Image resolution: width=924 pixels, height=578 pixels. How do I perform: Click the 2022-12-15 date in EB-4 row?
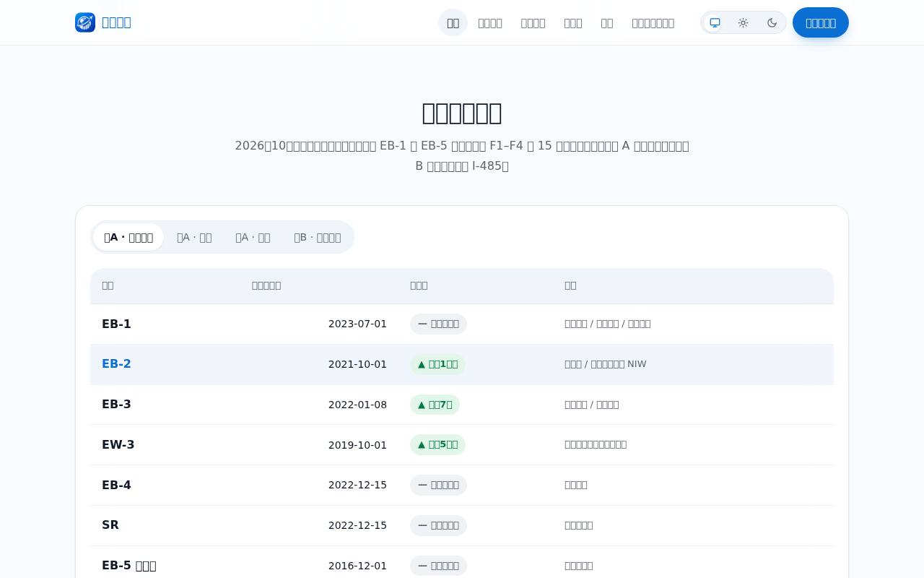357,485
